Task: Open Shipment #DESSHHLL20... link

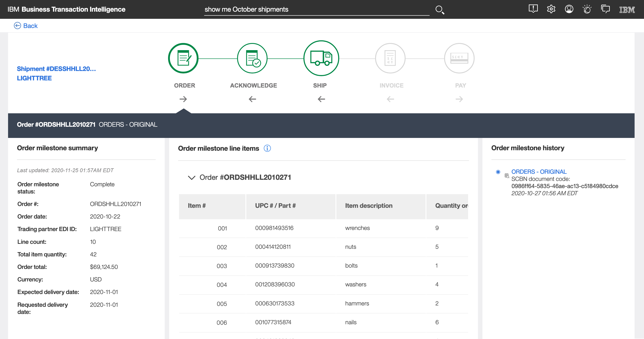Action: click(56, 69)
